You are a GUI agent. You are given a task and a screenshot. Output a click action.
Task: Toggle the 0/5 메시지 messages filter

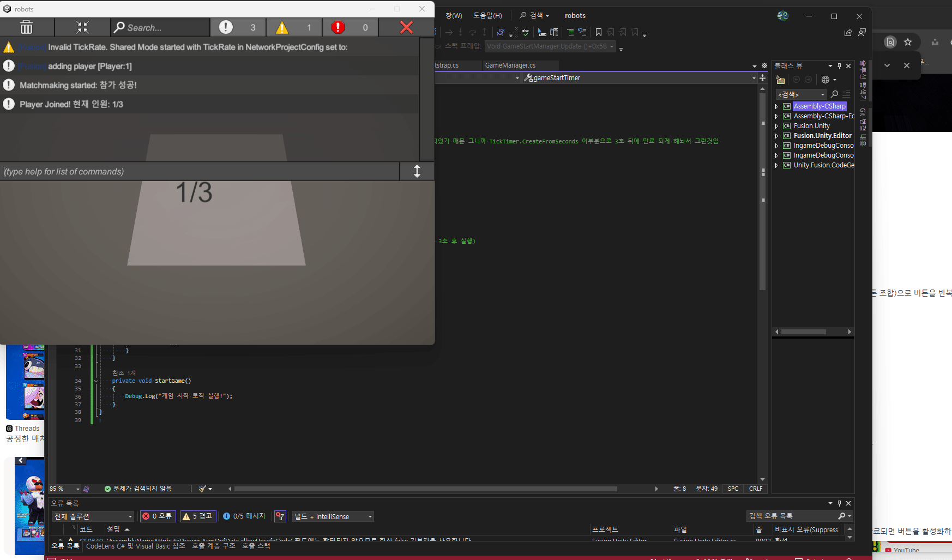coord(244,516)
